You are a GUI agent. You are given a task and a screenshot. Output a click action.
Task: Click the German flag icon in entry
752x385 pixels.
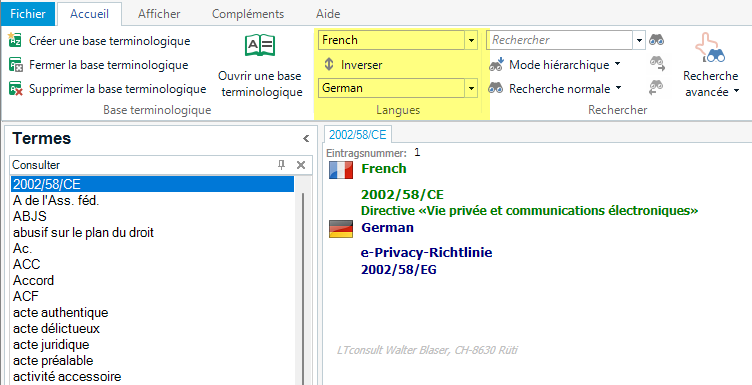tap(341, 229)
